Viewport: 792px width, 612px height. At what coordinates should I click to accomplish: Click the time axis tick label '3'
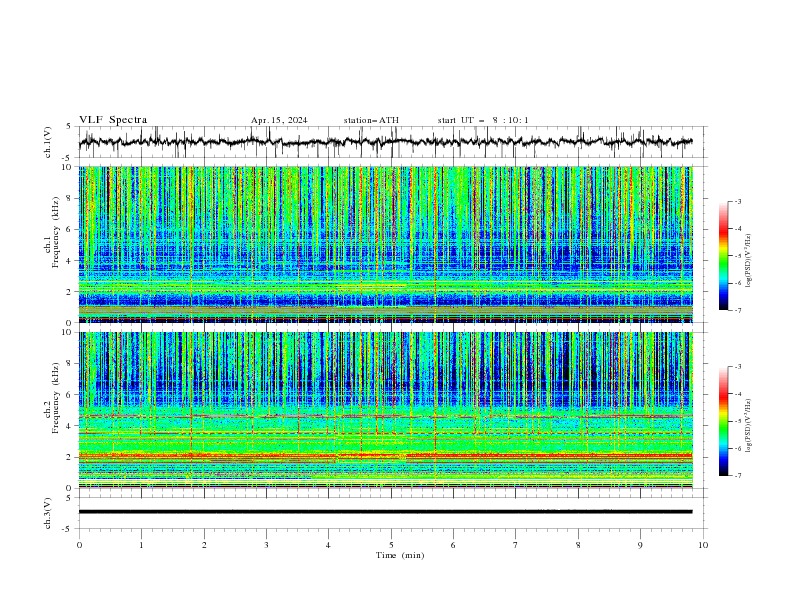(x=266, y=545)
